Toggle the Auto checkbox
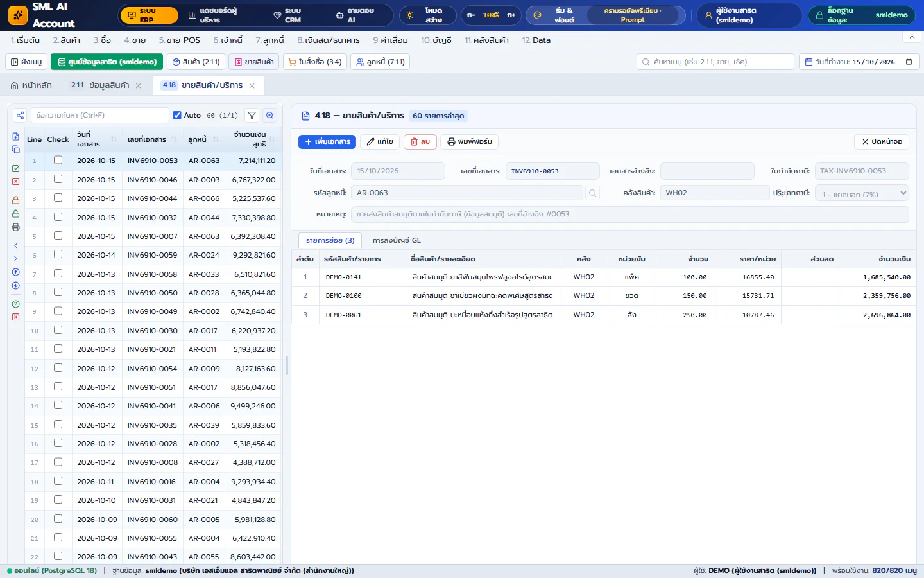The width and height of the screenshot is (924, 578). pyautogui.click(x=177, y=116)
